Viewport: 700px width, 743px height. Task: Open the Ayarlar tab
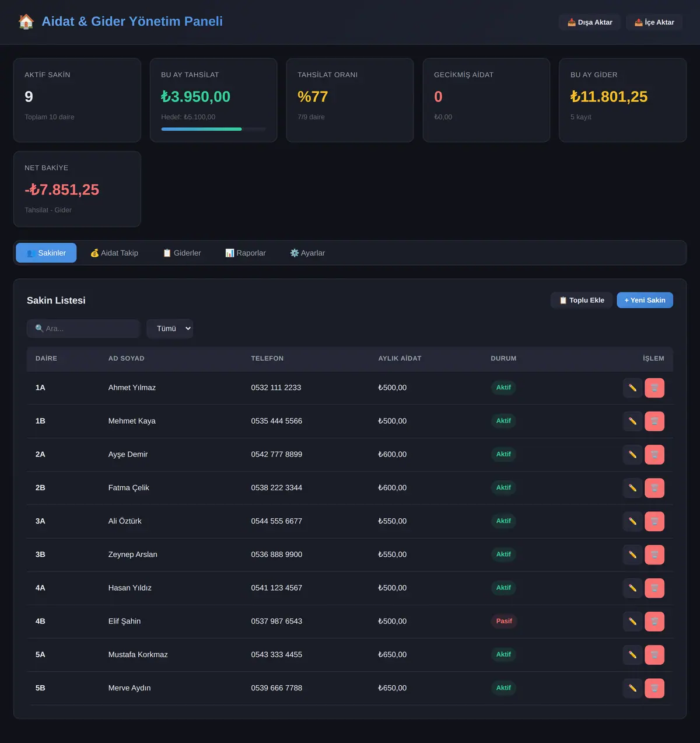307,253
